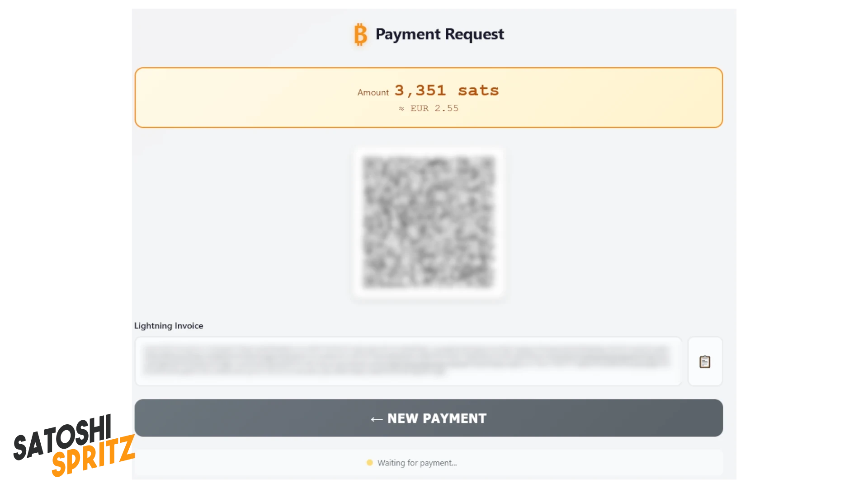This screenshot has height=488, width=868.
Task: Click the blurred QR code image
Action: (428, 222)
